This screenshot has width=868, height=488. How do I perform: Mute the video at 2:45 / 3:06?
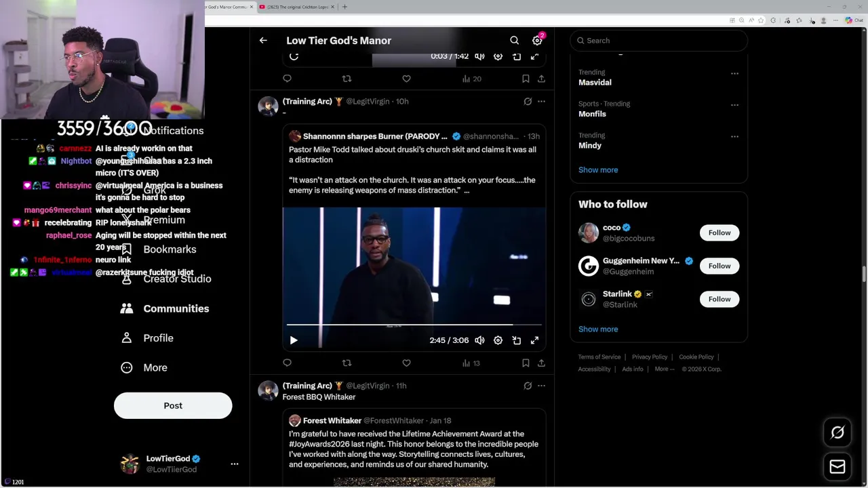click(479, 340)
